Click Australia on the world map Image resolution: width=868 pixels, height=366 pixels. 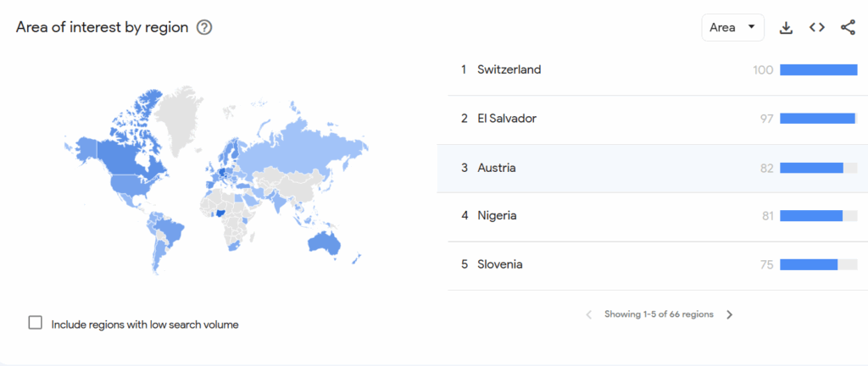[323, 242]
